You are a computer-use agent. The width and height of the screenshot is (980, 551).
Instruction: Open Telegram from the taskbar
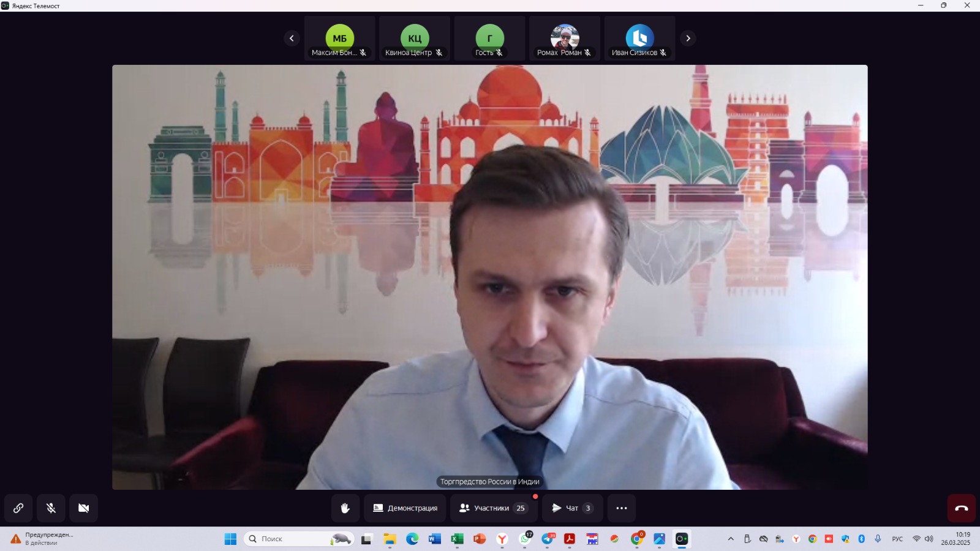[548, 539]
